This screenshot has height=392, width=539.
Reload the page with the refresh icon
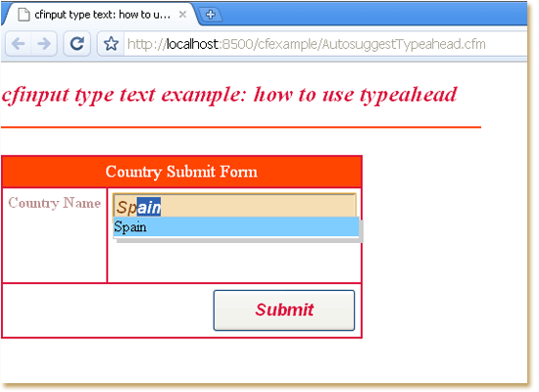click(x=77, y=44)
